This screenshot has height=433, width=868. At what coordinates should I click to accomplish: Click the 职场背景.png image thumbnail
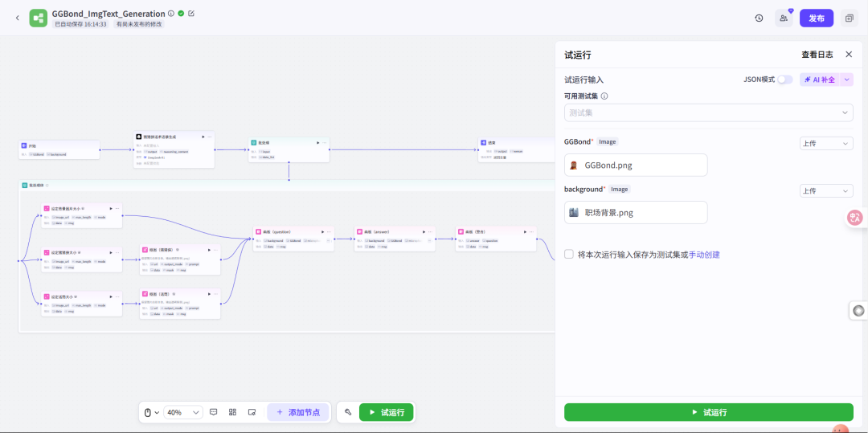[x=574, y=212]
